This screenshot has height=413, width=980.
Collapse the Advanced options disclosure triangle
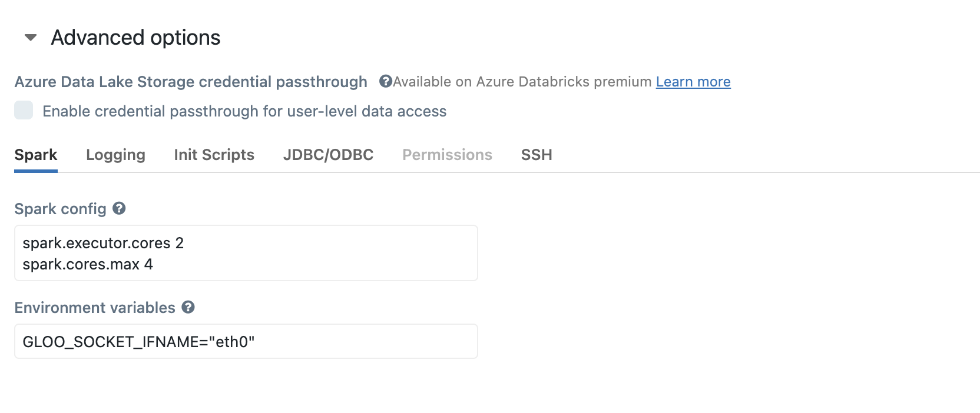click(31, 38)
